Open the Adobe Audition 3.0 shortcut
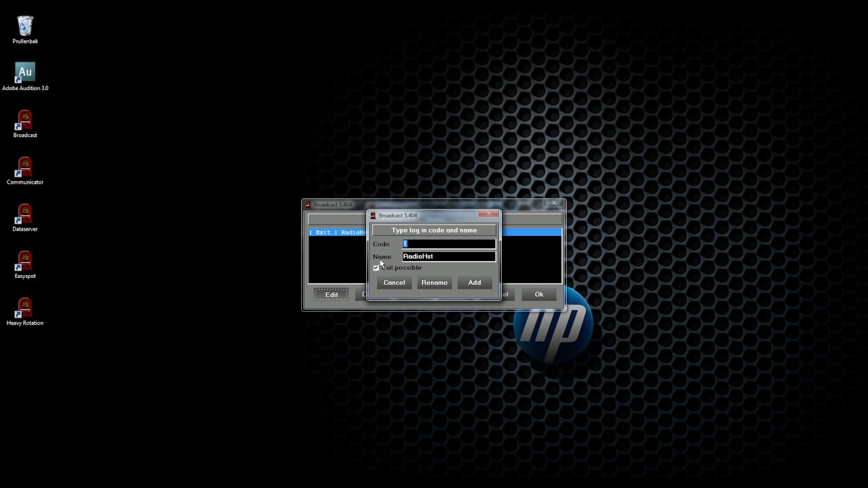 click(25, 77)
